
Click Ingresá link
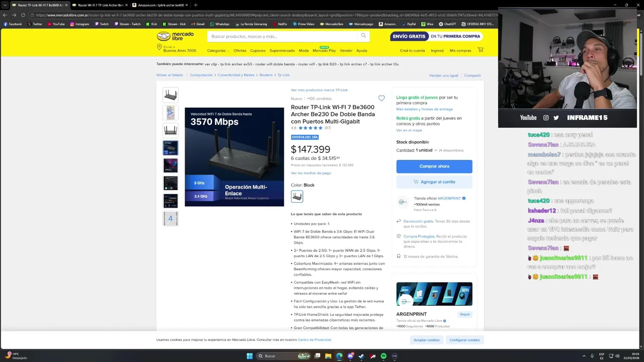pos(437,50)
